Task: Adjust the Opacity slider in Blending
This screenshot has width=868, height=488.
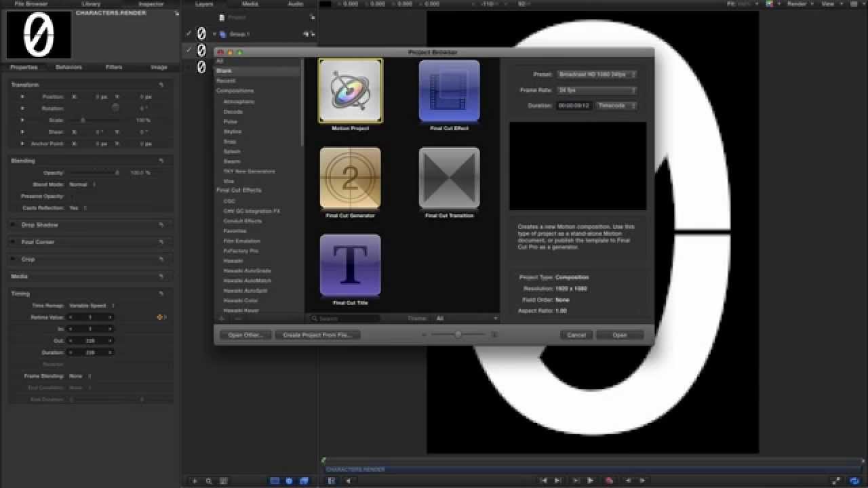Action: click(x=95, y=173)
